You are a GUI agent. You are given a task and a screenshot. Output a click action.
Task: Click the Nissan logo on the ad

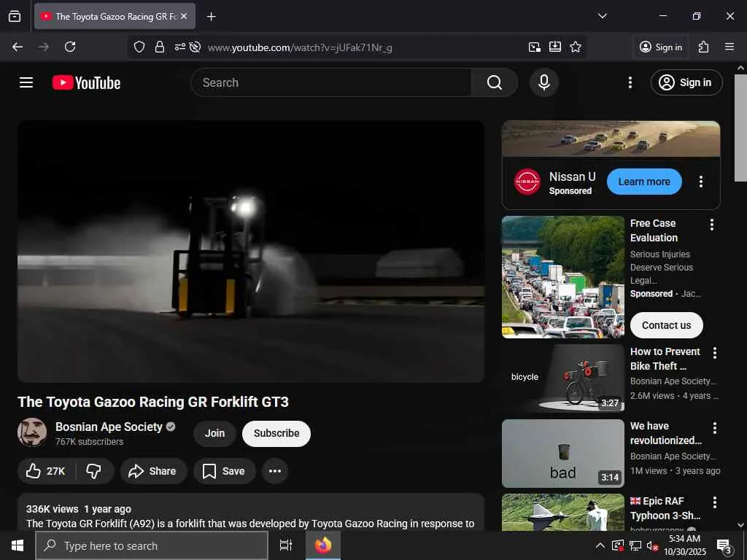(527, 182)
